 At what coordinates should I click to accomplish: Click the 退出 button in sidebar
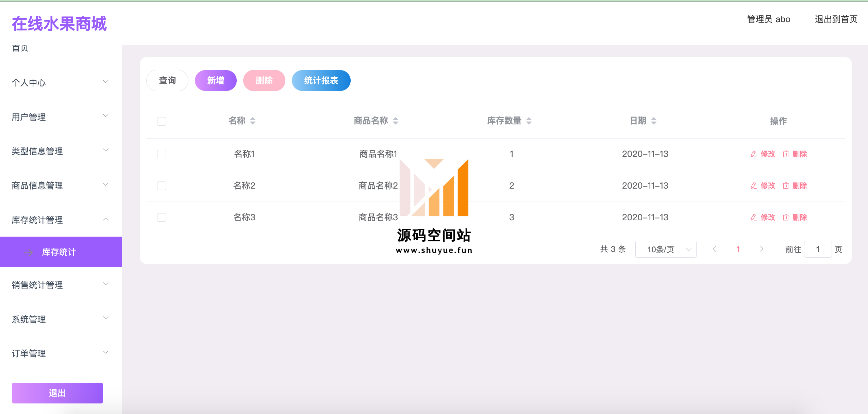(57, 393)
